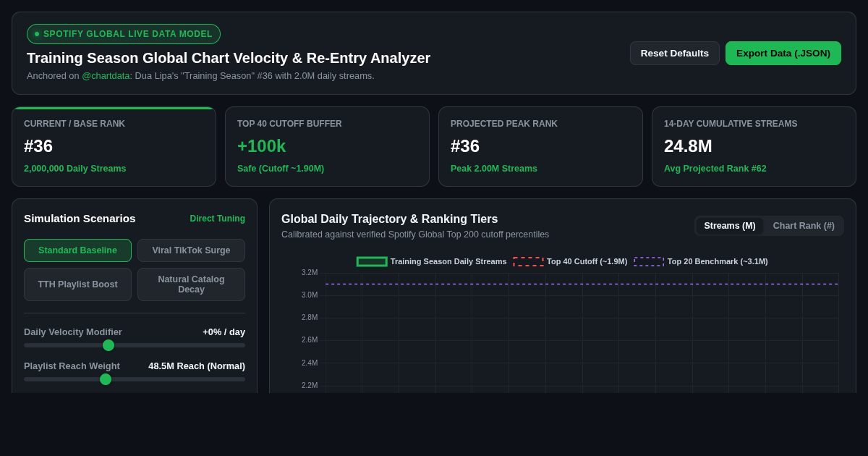Export data as JSON

point(783,53)
